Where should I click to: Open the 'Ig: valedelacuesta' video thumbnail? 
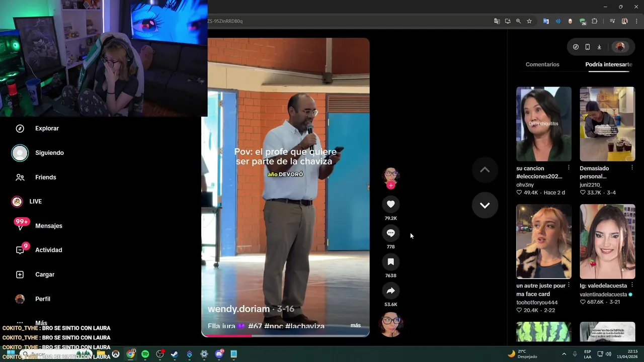click(x=607, y=241)
